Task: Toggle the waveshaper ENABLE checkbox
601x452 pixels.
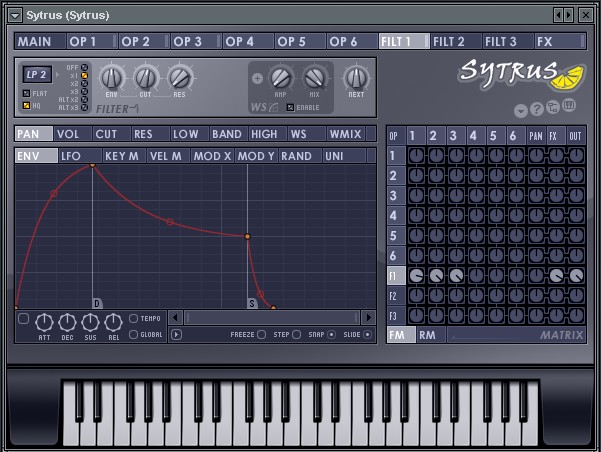Action: click(291, 107)
